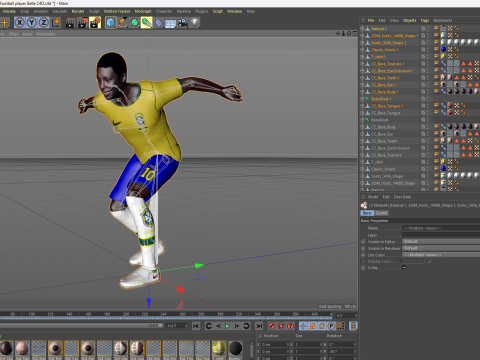Open the User Data menu in Attributes
This screenshot has width=480, height=360.
402,197
